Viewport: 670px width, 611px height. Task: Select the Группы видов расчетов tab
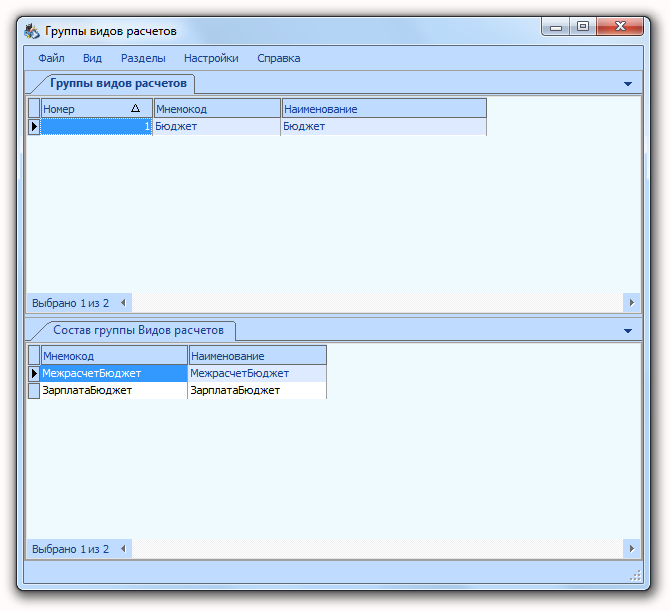click(118, 83)
